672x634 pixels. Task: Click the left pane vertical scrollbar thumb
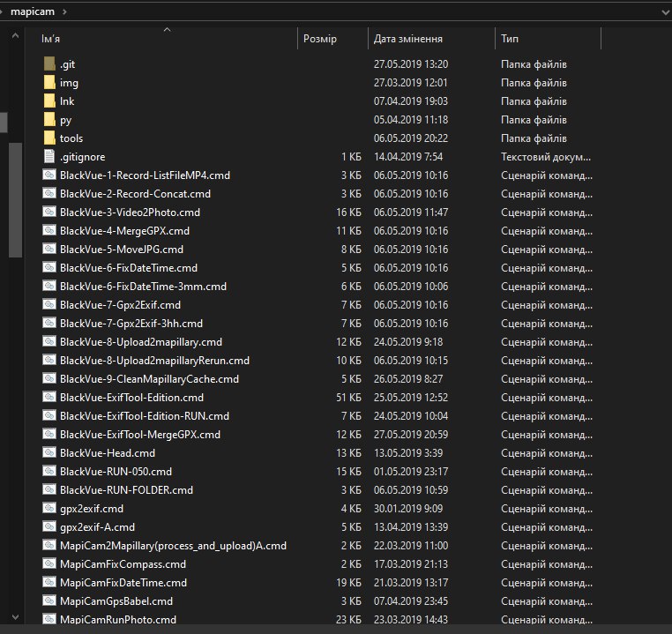click(15, 199)
